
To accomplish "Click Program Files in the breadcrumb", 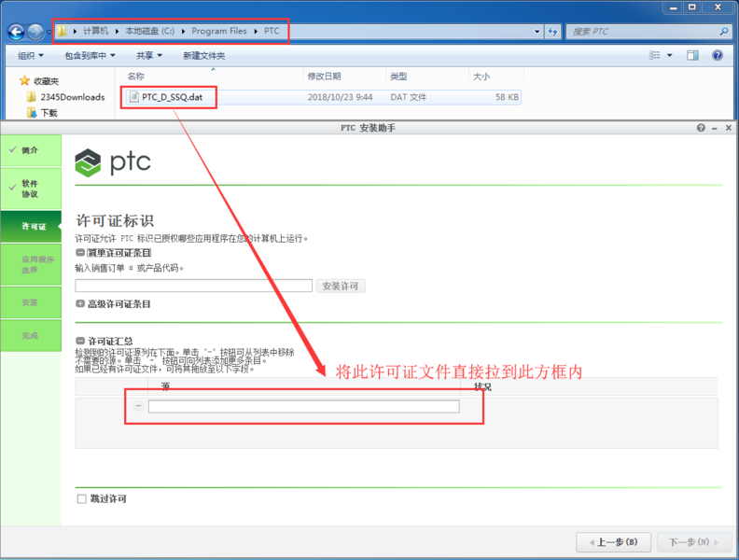I will coord(219,31).
